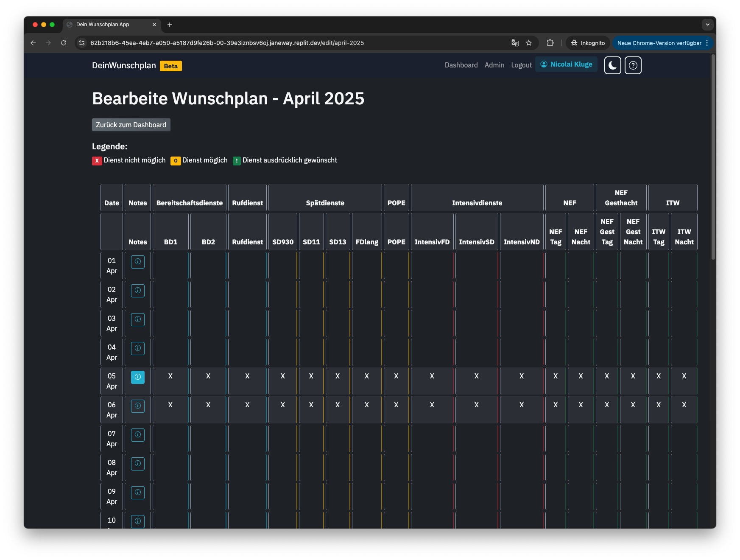Toggle the Rufdienst cell for 06 Apr
This screenshot has height=560, width=740.
tap(247, 409)
